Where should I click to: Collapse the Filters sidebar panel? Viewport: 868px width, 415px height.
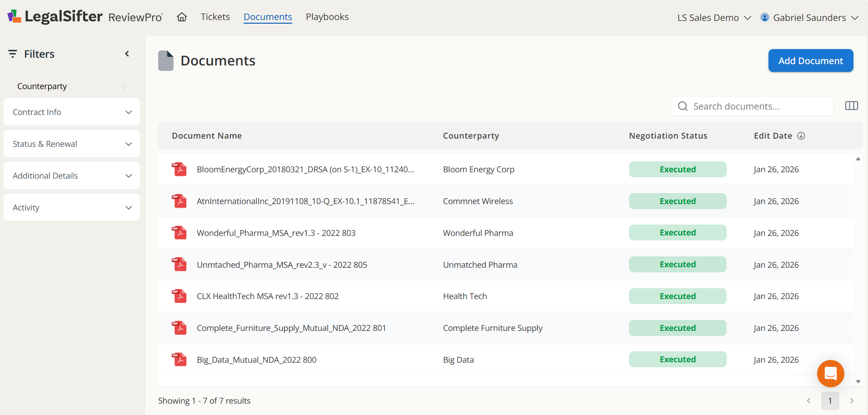127,54
